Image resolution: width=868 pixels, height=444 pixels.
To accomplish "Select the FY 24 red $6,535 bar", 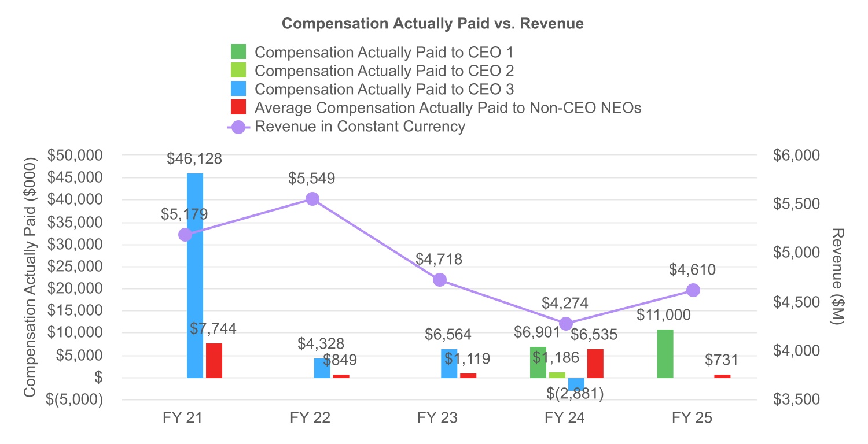I will coord(595,364).
